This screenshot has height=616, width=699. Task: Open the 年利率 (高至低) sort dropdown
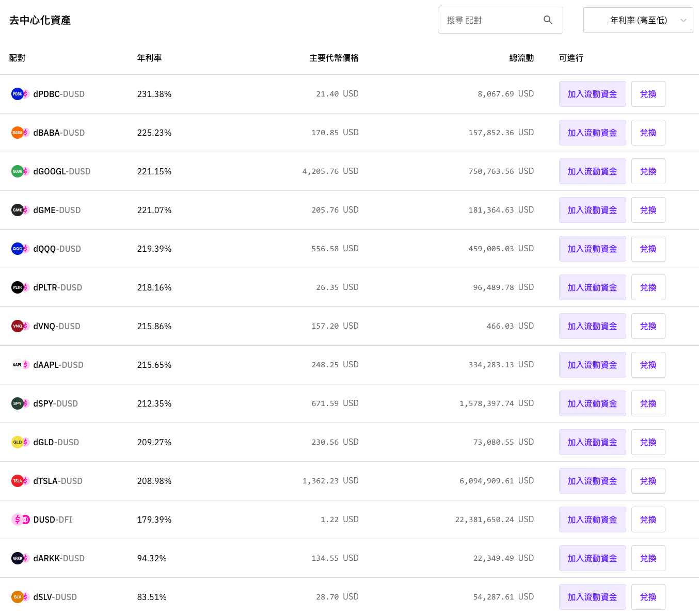click(x=638, y=20)
